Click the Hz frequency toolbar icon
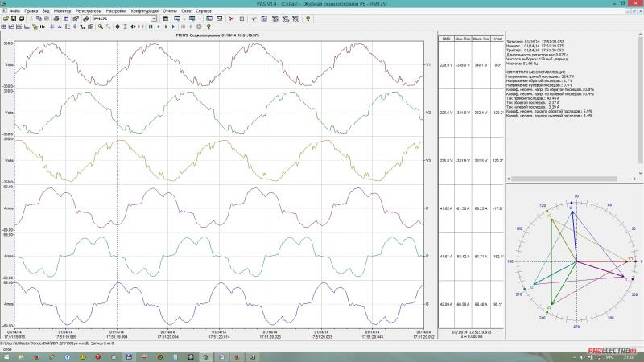This screenshot has height=362, width=644. (43, 27)
